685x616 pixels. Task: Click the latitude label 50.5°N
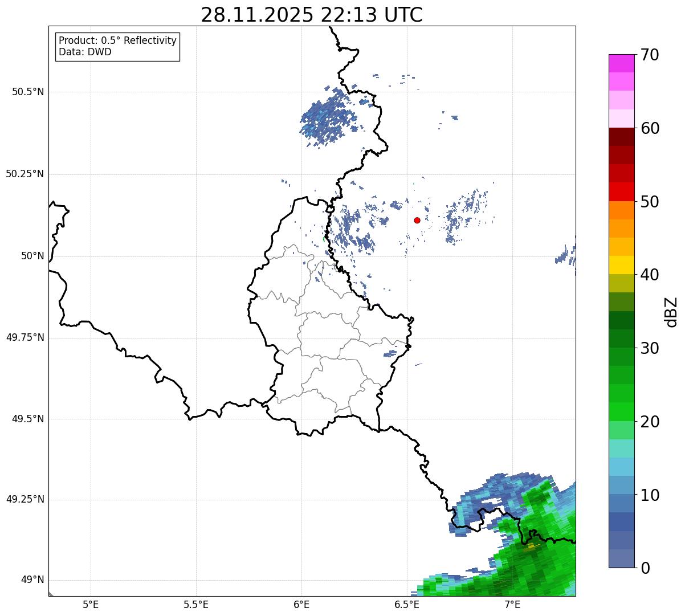[x=28, y=92]
